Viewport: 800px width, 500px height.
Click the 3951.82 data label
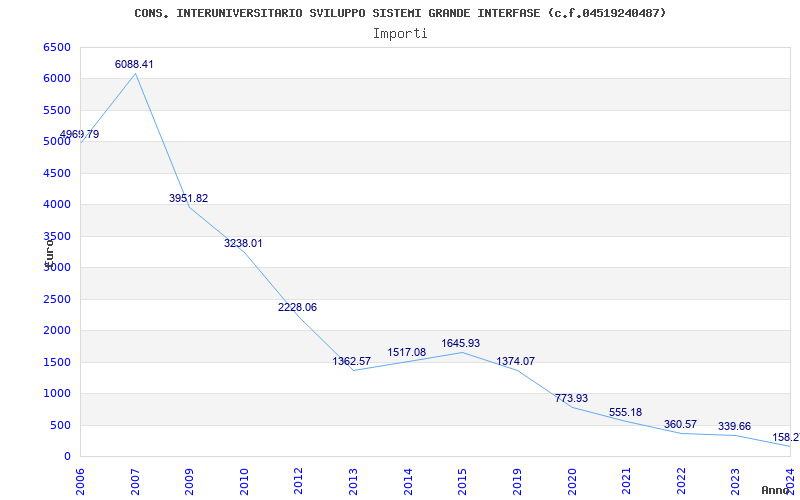click(x=189, y=198)
